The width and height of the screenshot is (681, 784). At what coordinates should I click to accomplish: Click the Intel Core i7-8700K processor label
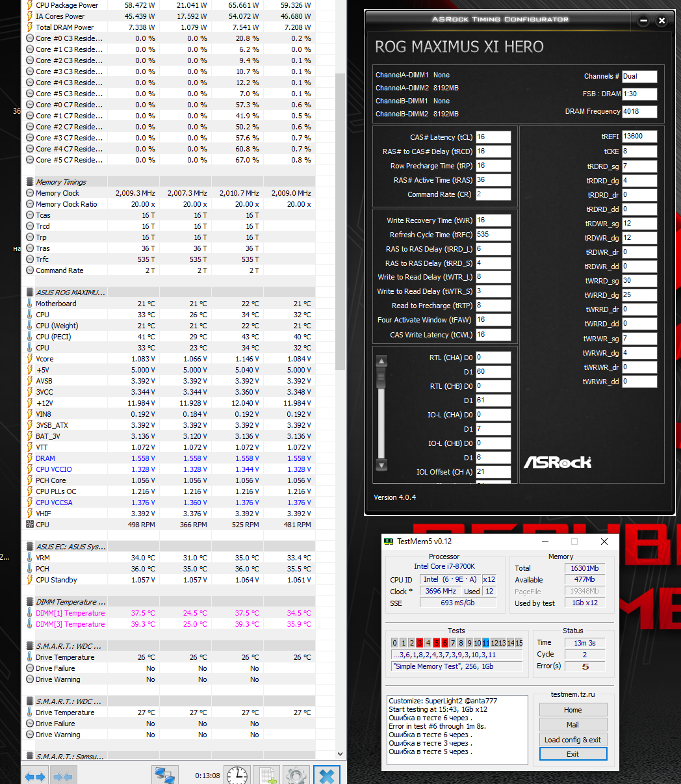444,566
